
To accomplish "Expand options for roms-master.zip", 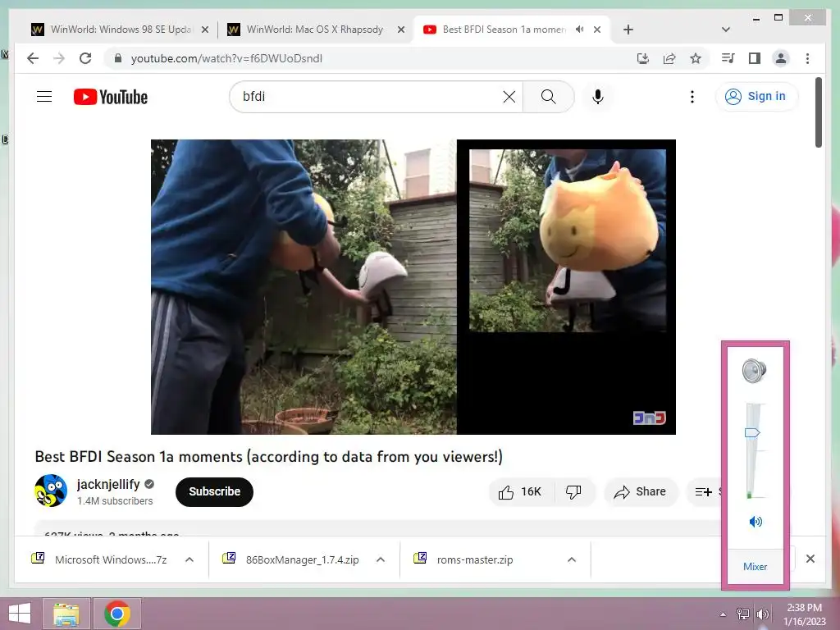I will point(572,559).
